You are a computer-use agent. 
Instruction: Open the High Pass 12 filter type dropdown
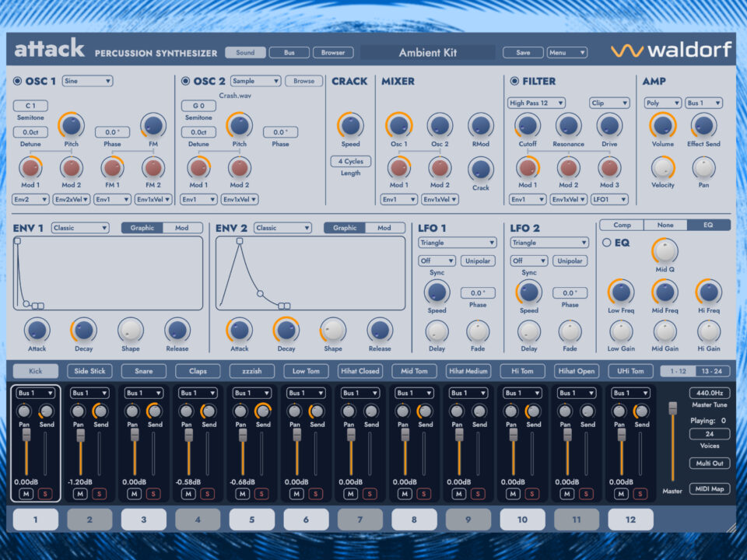536,103
